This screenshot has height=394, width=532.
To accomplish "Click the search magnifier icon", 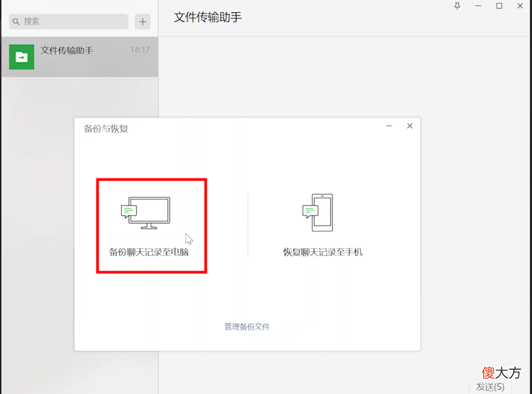I will 16,22.
